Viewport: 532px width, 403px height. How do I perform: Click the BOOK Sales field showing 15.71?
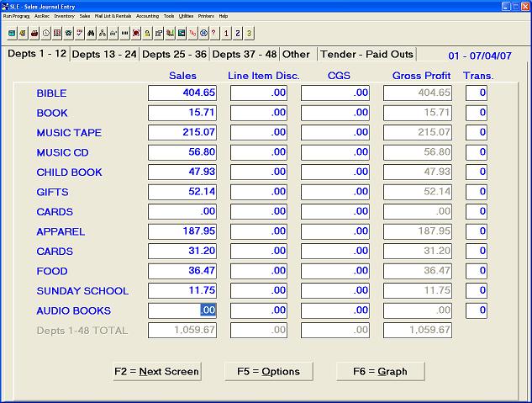(x=182, y=113)
